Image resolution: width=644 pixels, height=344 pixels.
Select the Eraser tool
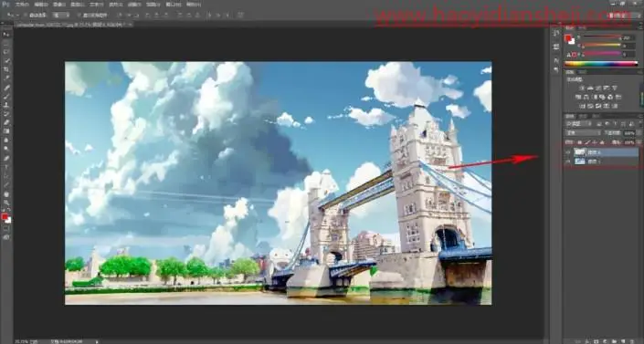6,123
